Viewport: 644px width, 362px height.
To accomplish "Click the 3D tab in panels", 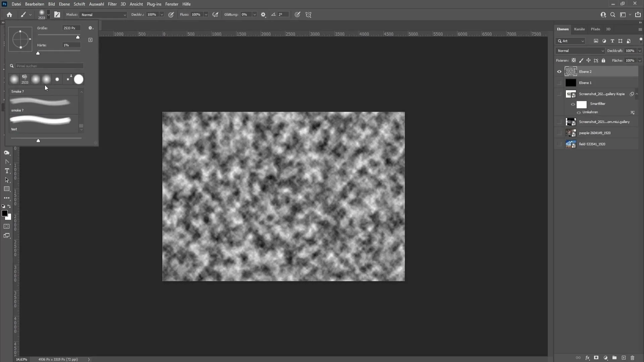I will [x=608, y=29].
